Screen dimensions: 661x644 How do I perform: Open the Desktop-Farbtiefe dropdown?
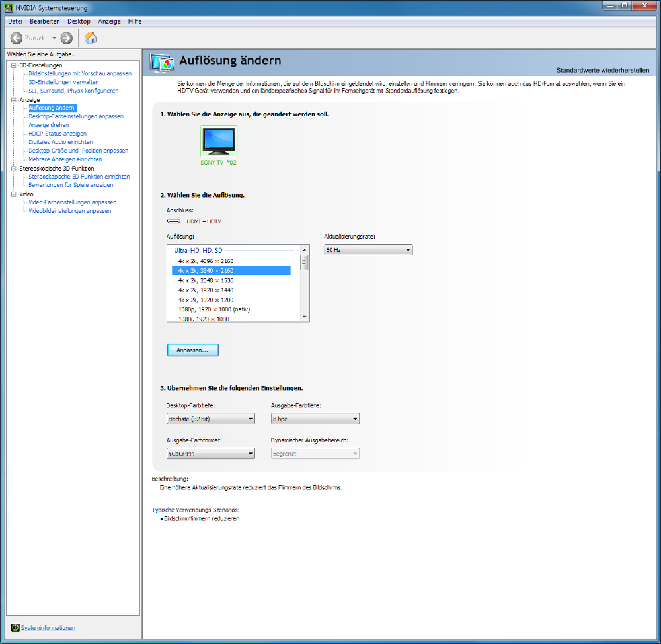tap(210, 419)
